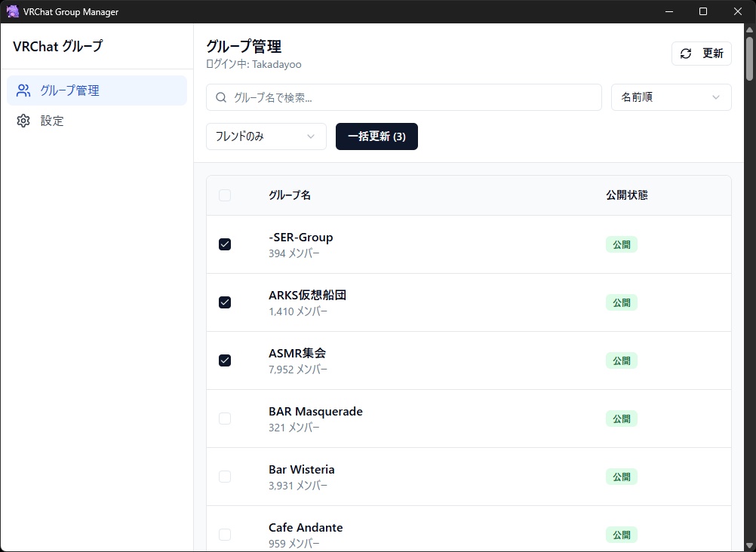Click the gear icon next to 設定
The height and width of the screenshot is (552, 756).
(x=23, y=121)
